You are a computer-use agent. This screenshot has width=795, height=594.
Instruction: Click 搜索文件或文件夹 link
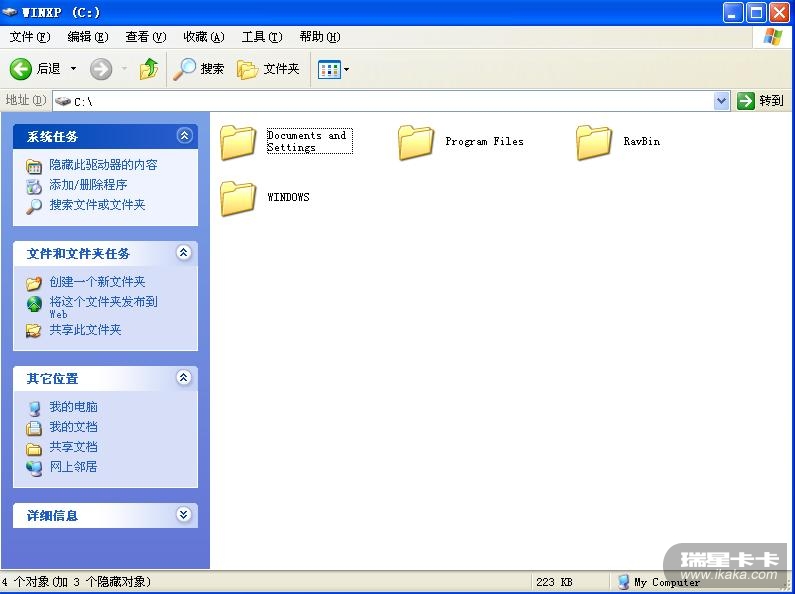pyautogui.click(x=97, y=205)
